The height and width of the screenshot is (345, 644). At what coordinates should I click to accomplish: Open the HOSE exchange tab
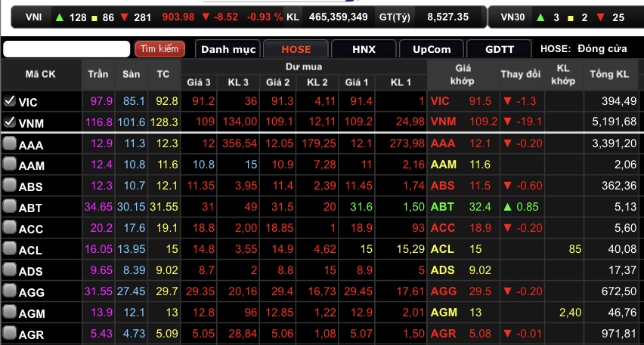point(296,49)
